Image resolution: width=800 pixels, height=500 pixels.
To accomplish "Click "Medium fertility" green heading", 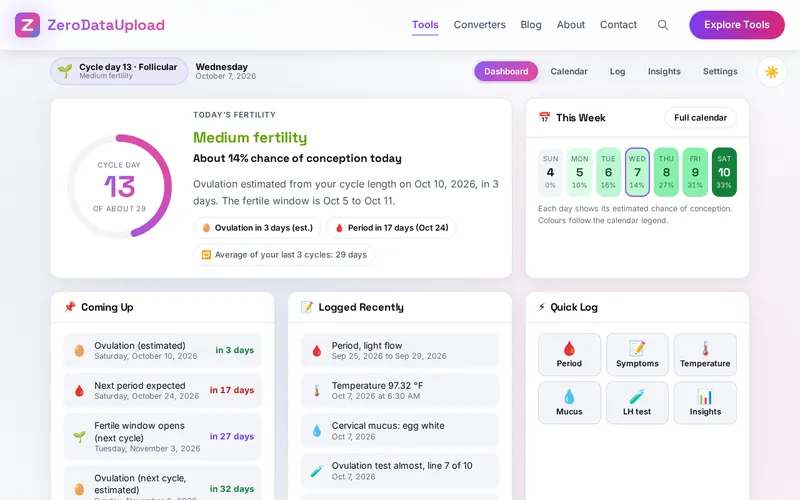I will [x=250, y=138].
